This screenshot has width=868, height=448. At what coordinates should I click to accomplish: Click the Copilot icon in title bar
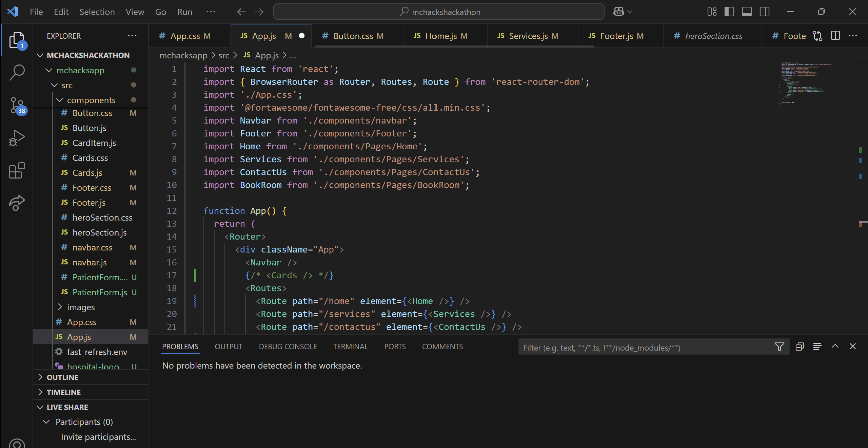click(618, 12)
